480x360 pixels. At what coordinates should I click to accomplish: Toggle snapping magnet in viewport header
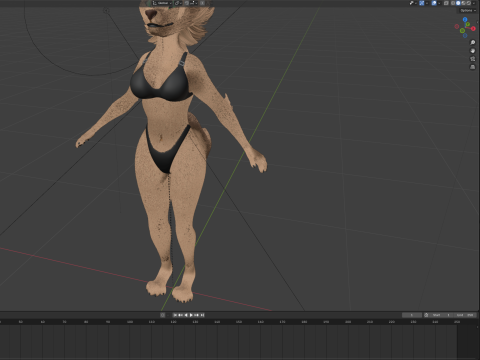187,3
